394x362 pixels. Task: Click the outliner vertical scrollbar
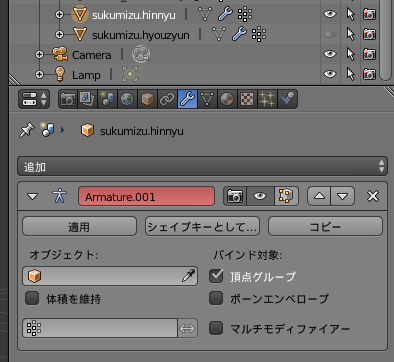pyautogui.click(x=385, y=40)
